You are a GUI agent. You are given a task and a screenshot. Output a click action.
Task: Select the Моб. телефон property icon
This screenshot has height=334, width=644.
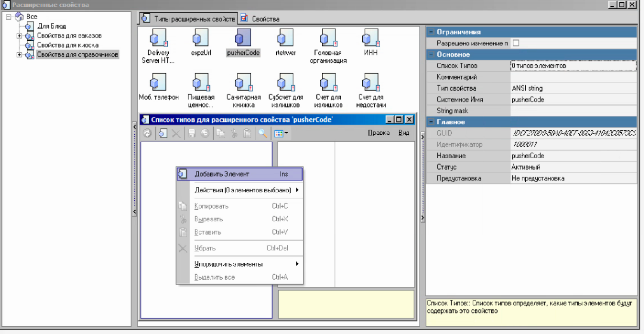pos(158,83)
